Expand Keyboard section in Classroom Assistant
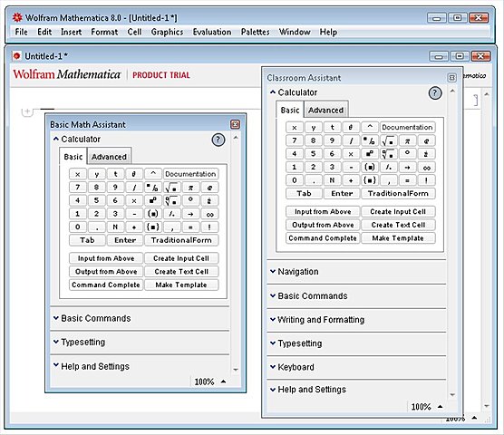504x435 pixels. tap(273, 366)
